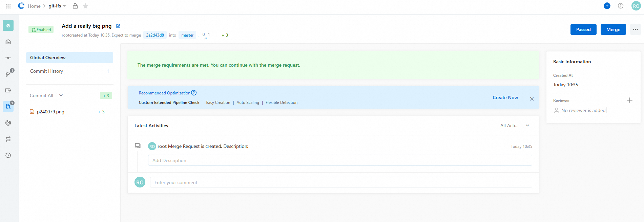Open the p240079.png file

click(50, 112)
